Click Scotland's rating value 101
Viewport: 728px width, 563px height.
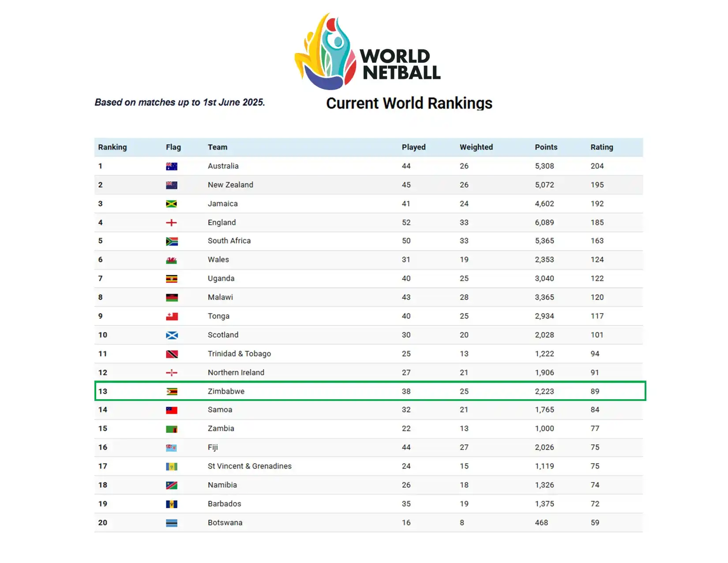pyautogui.click(x=597, y=335)
